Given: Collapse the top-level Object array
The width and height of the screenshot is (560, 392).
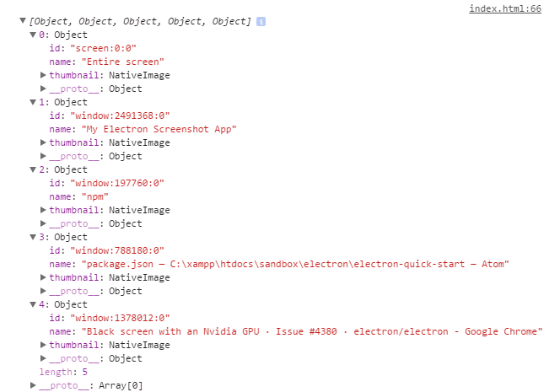Looking at the screenshot, I should [24, 21].
